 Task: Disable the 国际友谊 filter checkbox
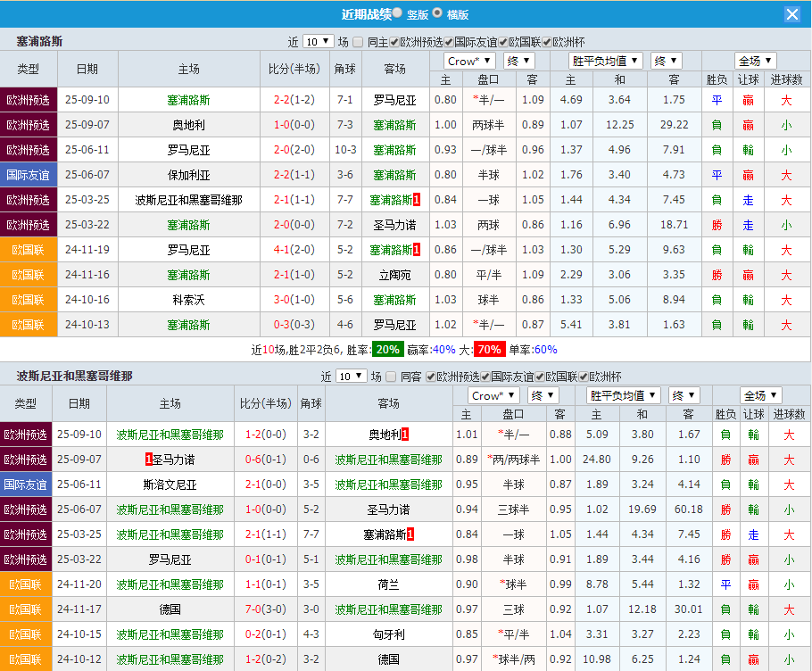coord(450,39)
